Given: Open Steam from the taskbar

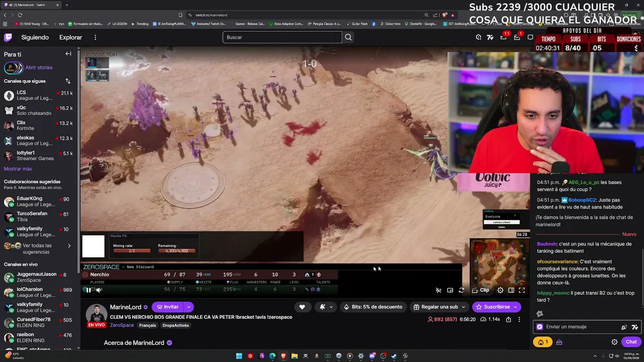Looking at the screenshot, I should [x=394, y=356].
